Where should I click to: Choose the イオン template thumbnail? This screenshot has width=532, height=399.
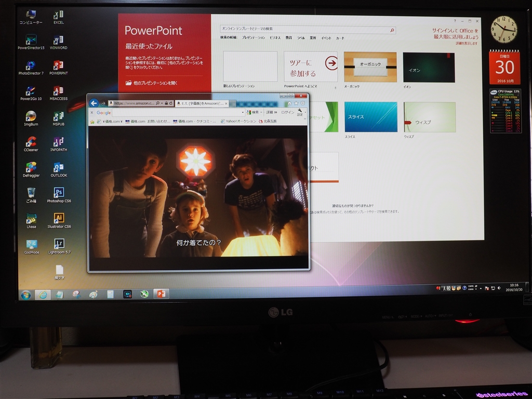[x=429, y=67]
